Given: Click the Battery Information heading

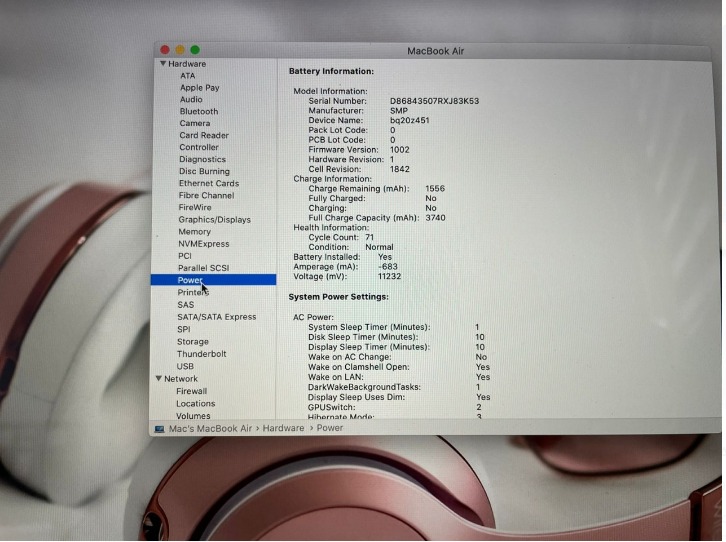Looking at the screenshot, I should pos(331,71).
